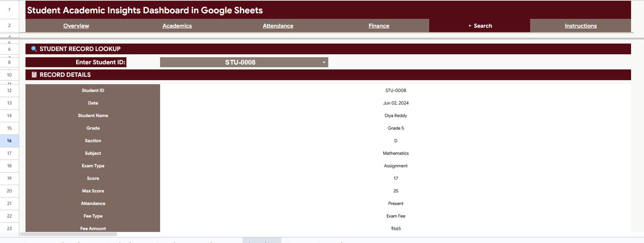Select row header 6
The width and height of the screenshot is (644, 243).
click(9, 49)
